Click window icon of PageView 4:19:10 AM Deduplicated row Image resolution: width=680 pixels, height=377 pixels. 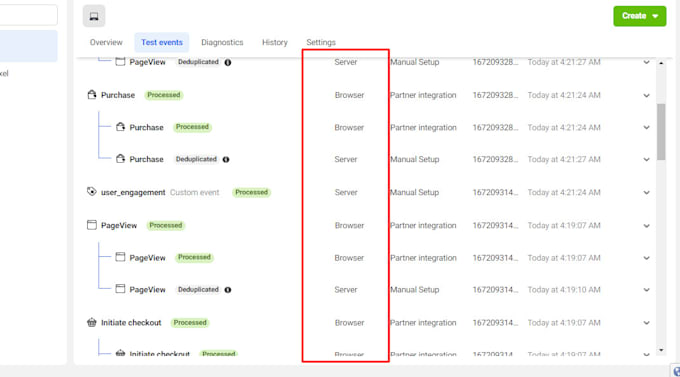tap(120, 289)
